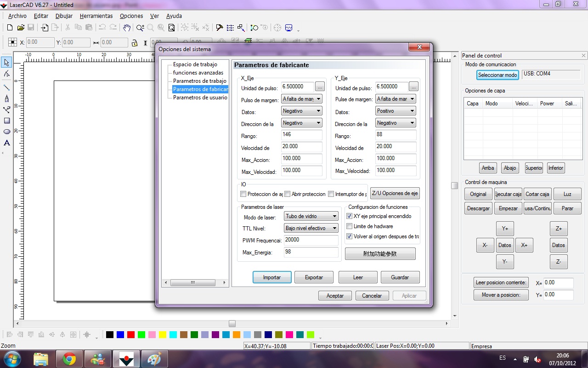The height and width of the screenshot is (368, 588).
Task: Open the 'Modo de laser' dropdown
Action: [311, 216]
